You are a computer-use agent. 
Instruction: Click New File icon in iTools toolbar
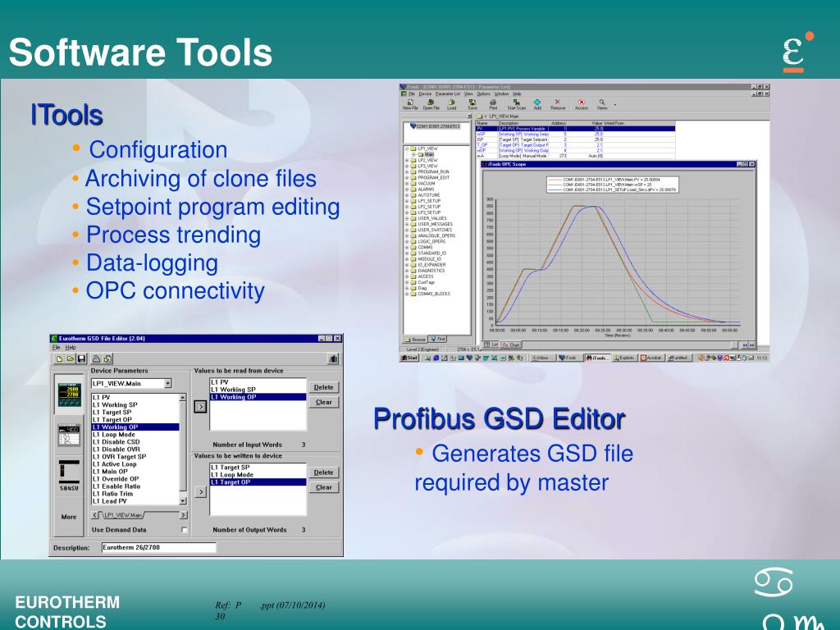(410, 104)
